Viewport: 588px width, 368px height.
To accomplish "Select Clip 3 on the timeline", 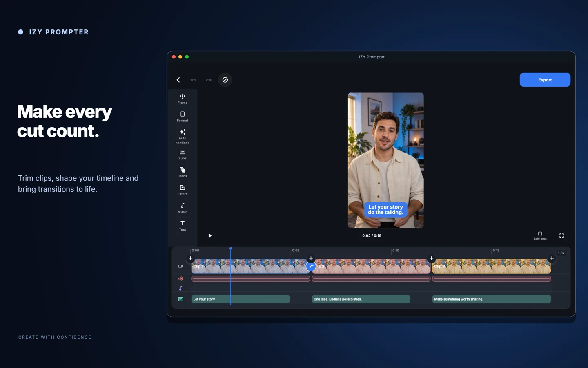I will pos(492,266).
